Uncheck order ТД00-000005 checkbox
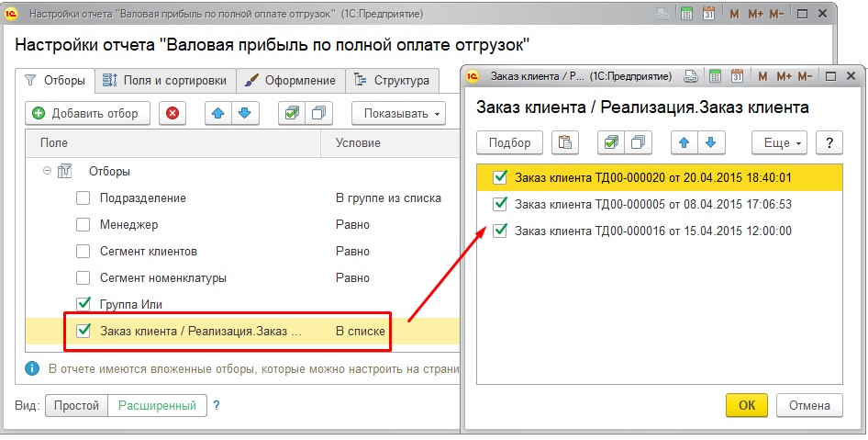This screenshot has width=868, height=440. click(x=500, y=204)
